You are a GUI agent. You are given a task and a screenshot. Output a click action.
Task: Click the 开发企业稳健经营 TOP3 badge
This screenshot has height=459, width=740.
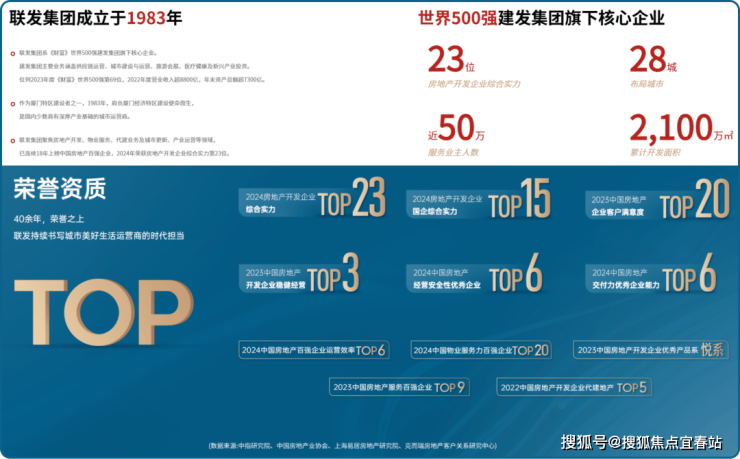click(300, 274)
